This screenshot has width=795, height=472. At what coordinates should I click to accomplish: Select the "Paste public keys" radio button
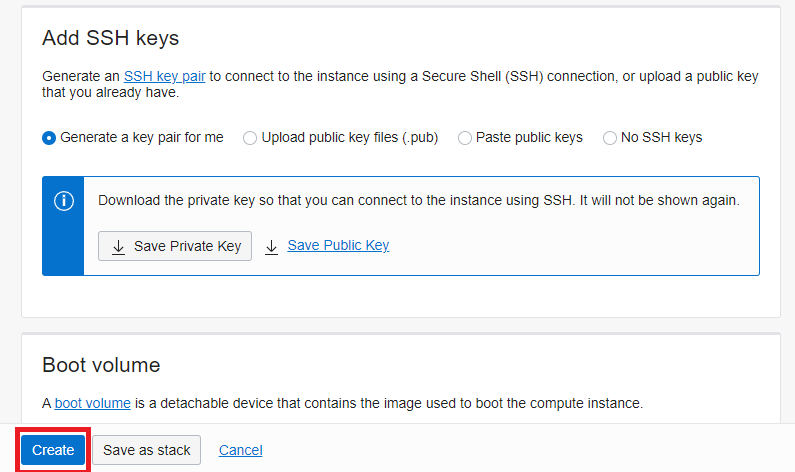(x=465, y=138)
